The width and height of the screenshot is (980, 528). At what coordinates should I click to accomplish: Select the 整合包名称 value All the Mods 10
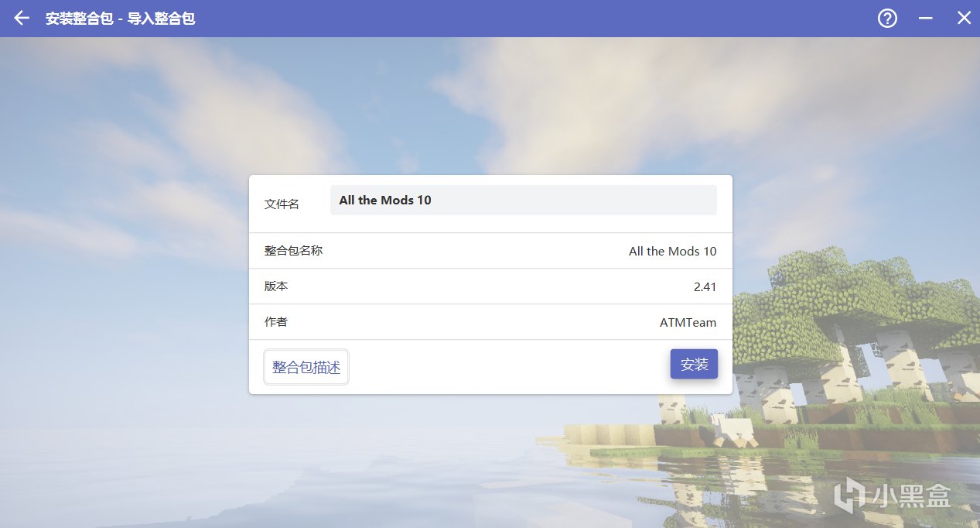672,251
